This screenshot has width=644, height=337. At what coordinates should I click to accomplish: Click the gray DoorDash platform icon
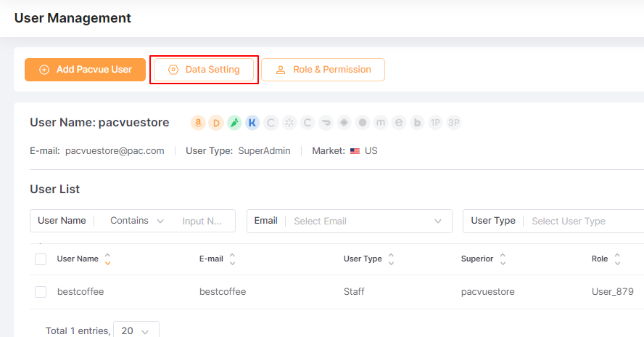point(326,123)
